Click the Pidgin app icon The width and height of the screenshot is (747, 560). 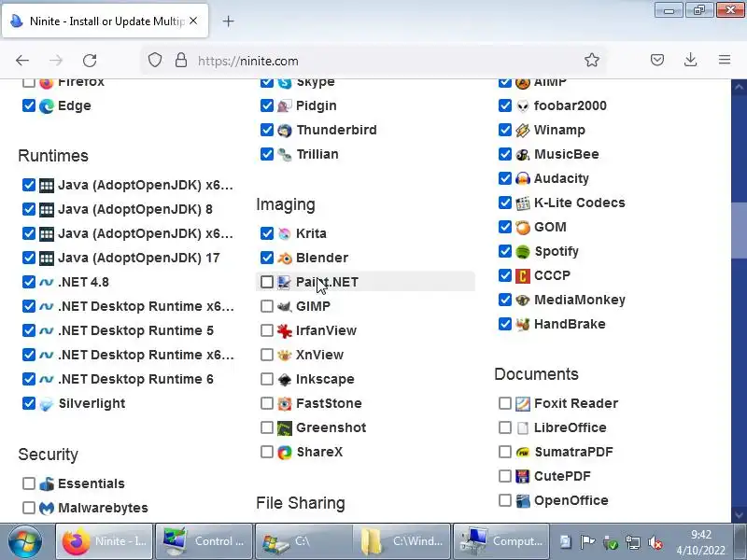pos(285,105)
